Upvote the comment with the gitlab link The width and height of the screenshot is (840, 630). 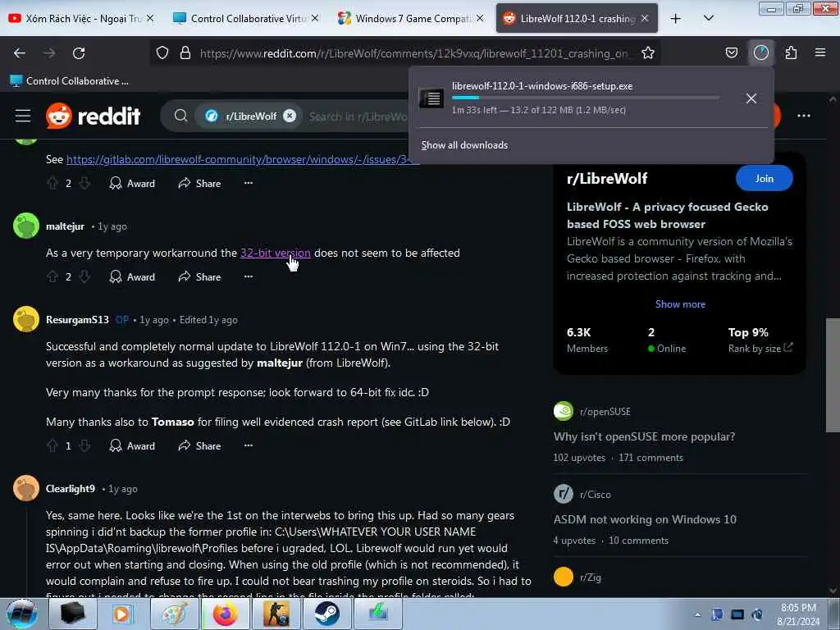point(52,183)
